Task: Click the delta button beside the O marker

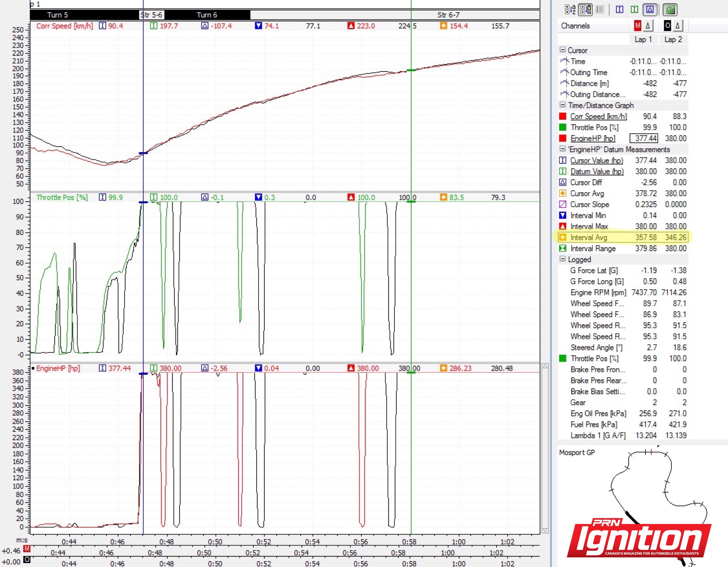Action: point(678,26)
